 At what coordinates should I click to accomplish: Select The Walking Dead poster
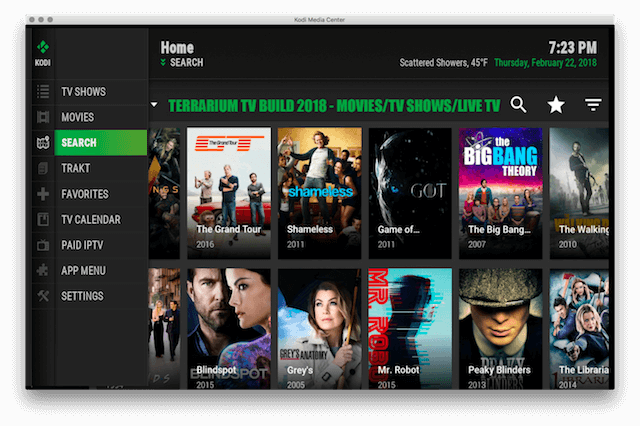point(579,193)
